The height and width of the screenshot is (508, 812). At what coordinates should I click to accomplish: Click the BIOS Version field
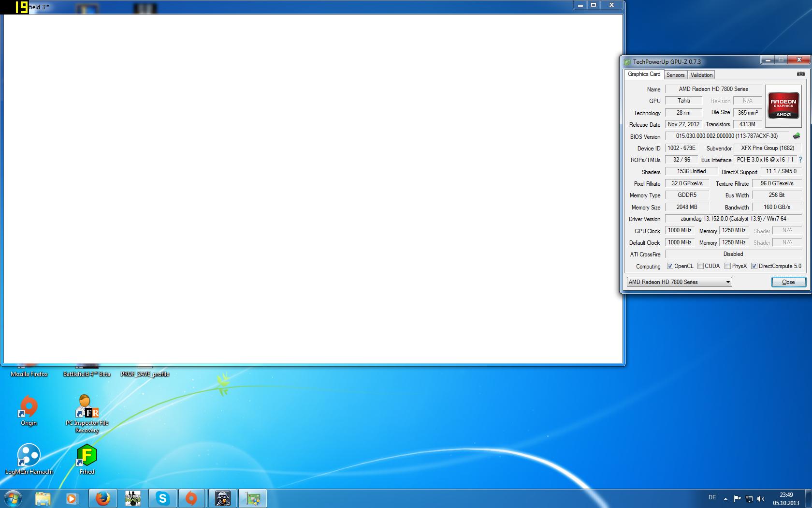727,136
